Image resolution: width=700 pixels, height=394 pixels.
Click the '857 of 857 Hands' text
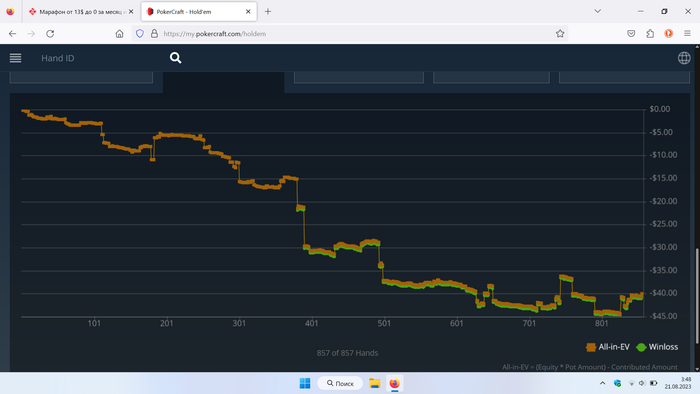(347, 353)
